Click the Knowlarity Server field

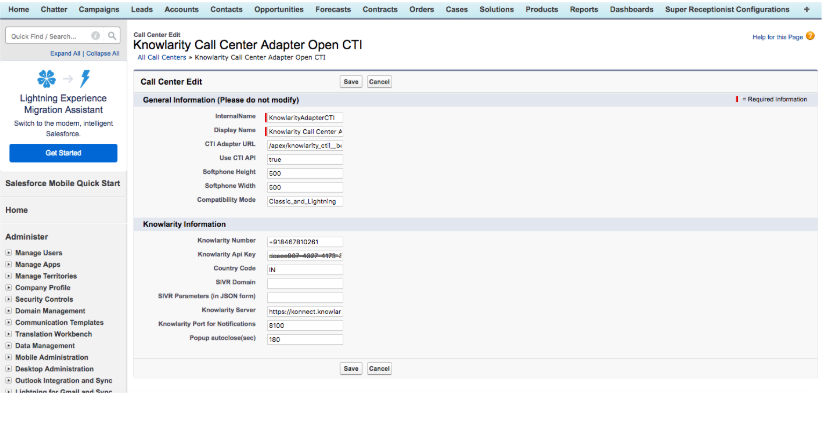coord(305,311)
